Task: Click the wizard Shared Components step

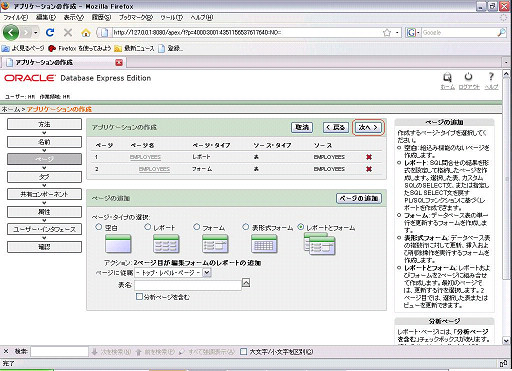Action: coord(44,194)
